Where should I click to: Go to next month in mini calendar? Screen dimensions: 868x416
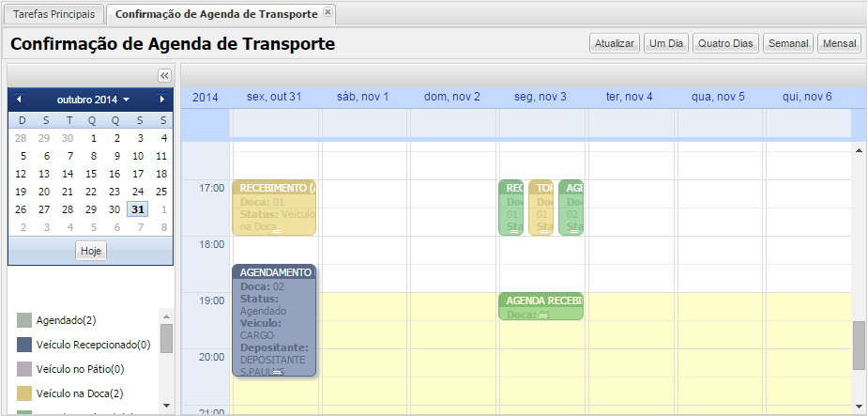tap(161, 99)
